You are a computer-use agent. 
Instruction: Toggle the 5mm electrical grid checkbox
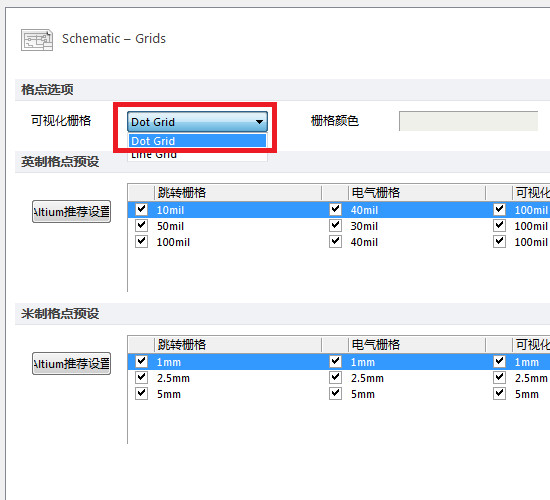(x=335, y=393)
